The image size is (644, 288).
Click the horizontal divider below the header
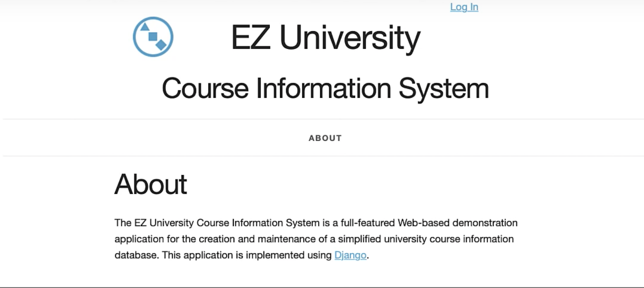pyautogui.click(x=322, y=118)
